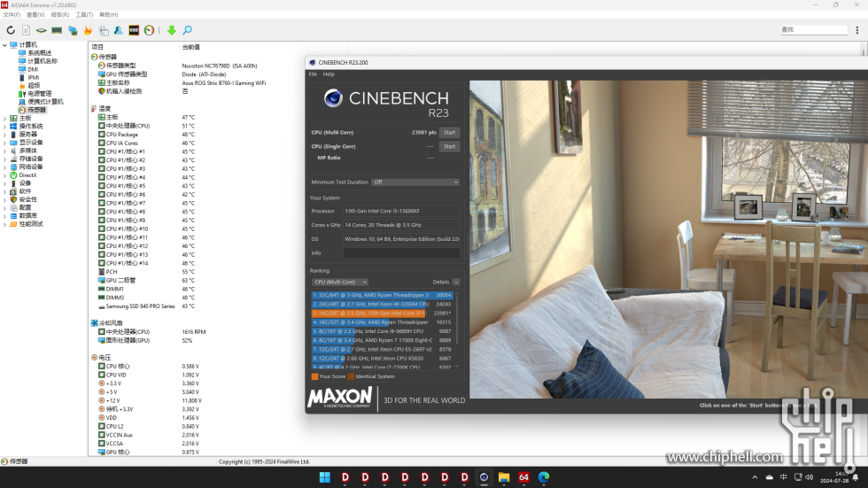868x488 pixels.
Task: Click the monitor diagnostics toolbar icon
Action: point(73,30)
